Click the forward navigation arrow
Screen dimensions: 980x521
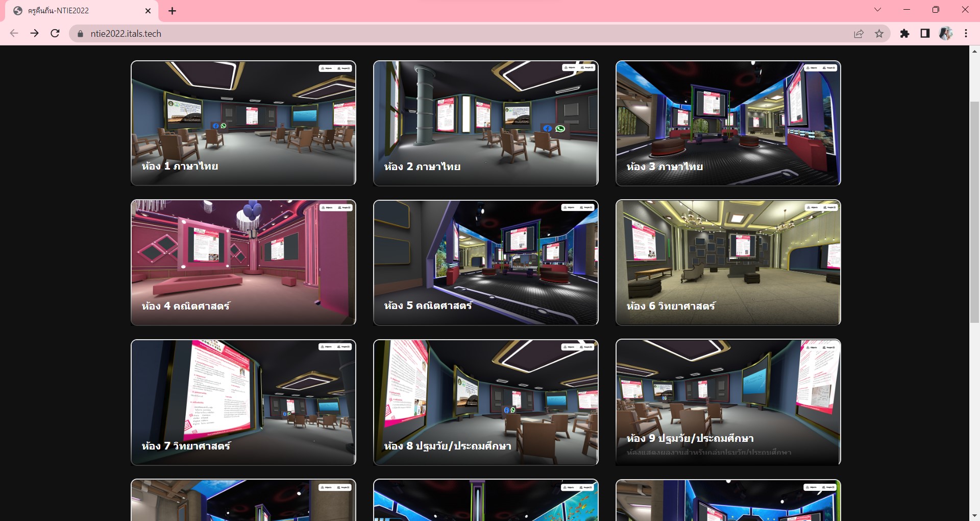34,34
